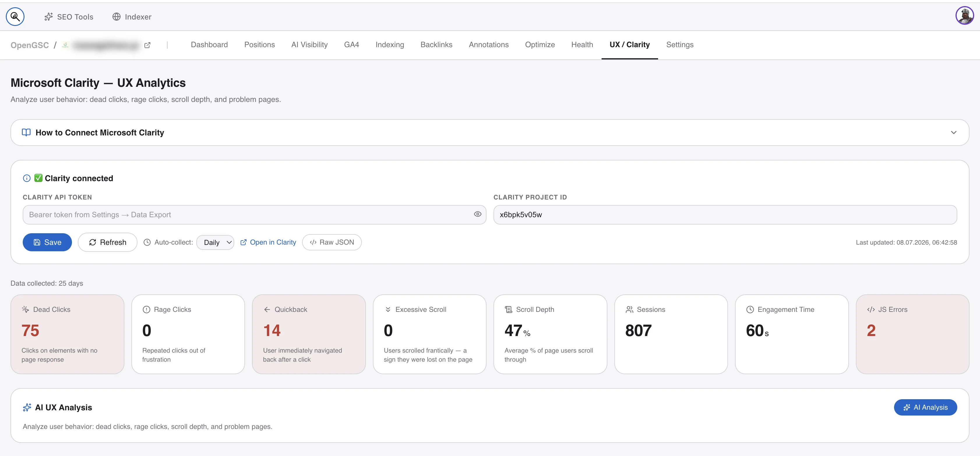Click the Excessive Scroll chevrons icon
Screen dimensions: 980x456
pyautogui.click(x=388, y=310)
